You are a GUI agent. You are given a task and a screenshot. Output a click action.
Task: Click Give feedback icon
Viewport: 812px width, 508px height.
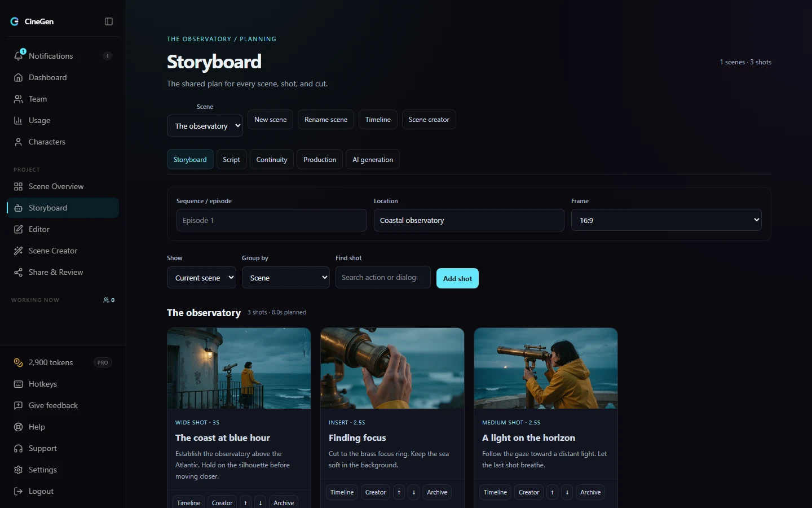pyautogui.click(x=18, y=405)
